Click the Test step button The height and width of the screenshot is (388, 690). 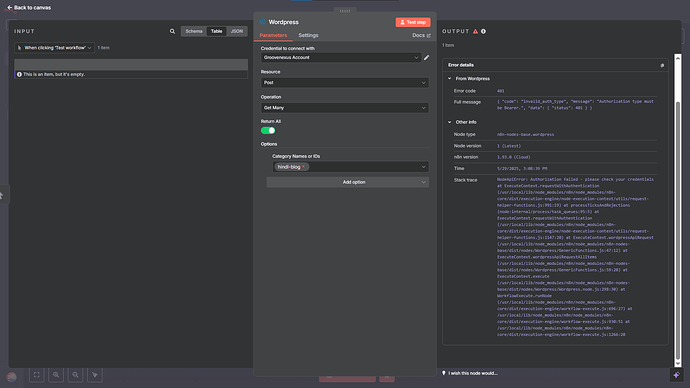[x=413, y=22]
